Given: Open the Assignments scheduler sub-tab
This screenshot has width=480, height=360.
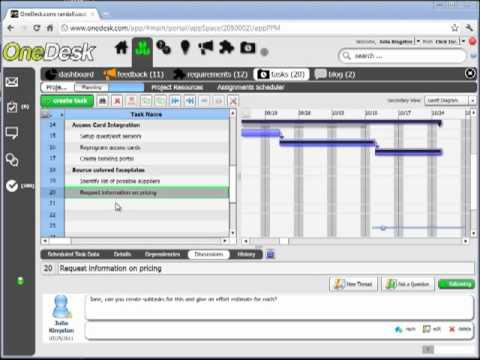Looking at the screenshot, I should pos(251,87).
